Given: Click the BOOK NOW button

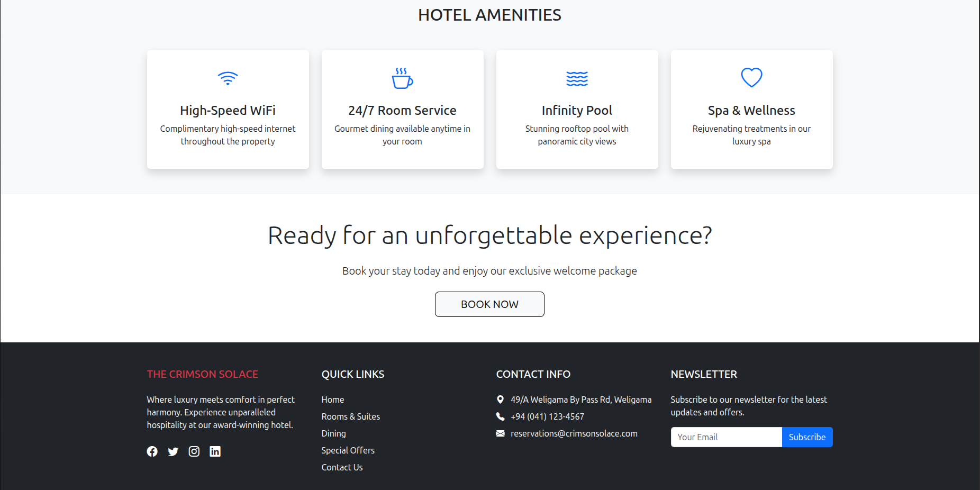Looking at the screenshot, I should coord(489,304).
